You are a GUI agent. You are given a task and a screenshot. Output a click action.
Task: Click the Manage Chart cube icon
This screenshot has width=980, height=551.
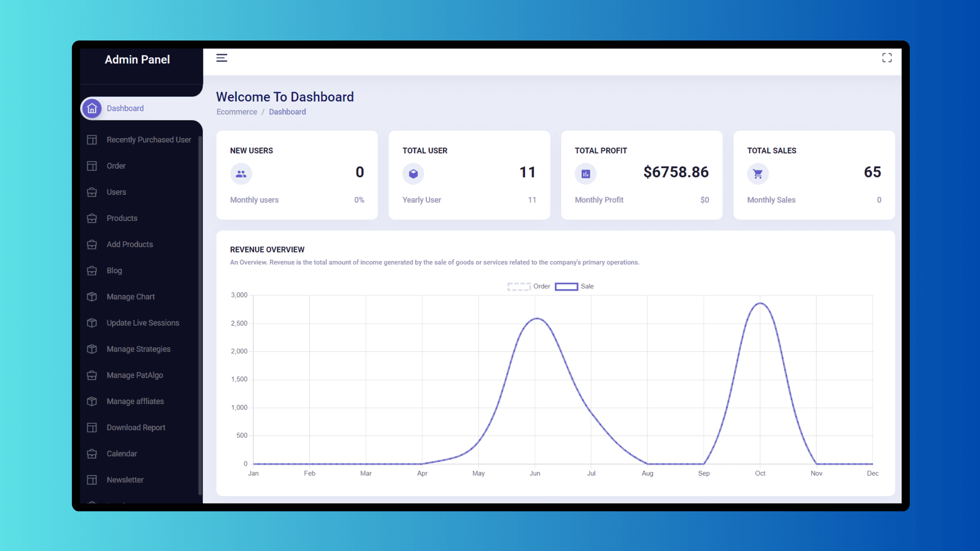coord(92,297)
